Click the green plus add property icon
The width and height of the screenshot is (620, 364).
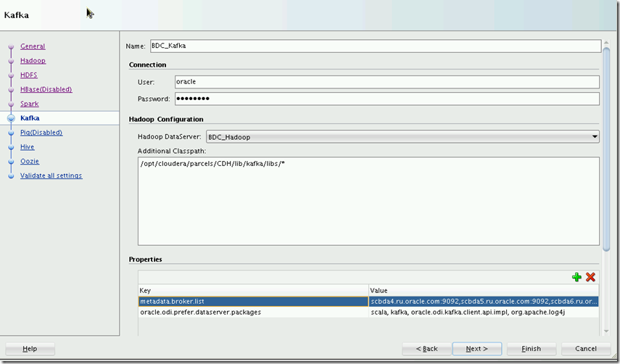[576, 277]
